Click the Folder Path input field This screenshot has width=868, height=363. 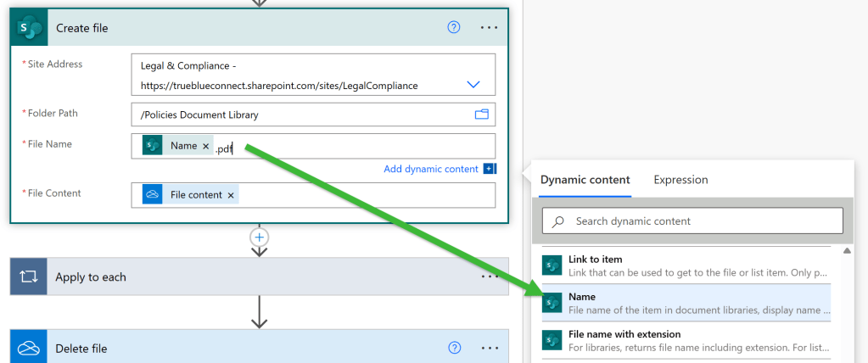[313, 114]
